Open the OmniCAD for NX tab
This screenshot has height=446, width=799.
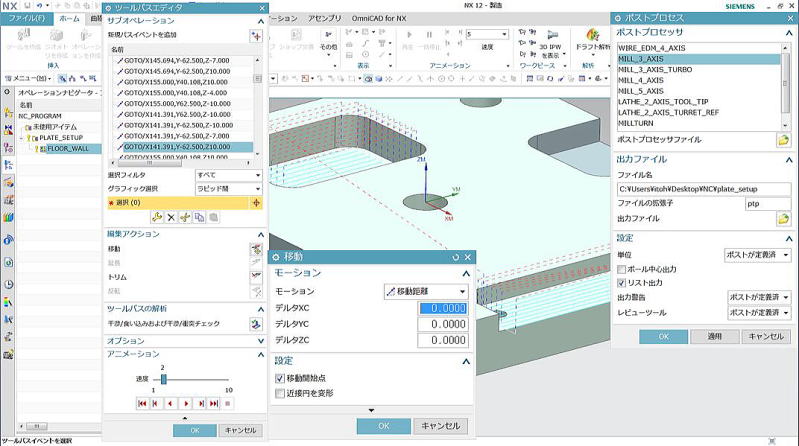[x=379, y=18]
